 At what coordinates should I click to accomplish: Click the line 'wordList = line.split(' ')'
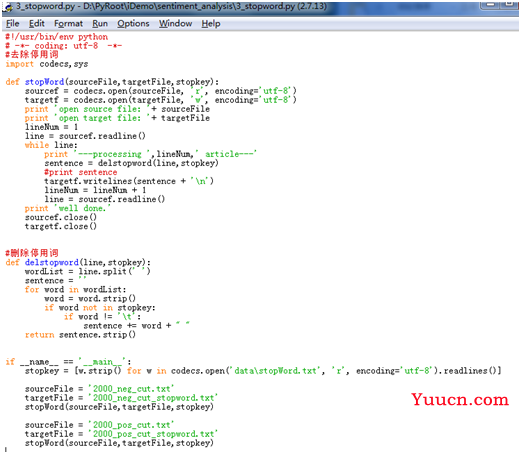(88, 271)
